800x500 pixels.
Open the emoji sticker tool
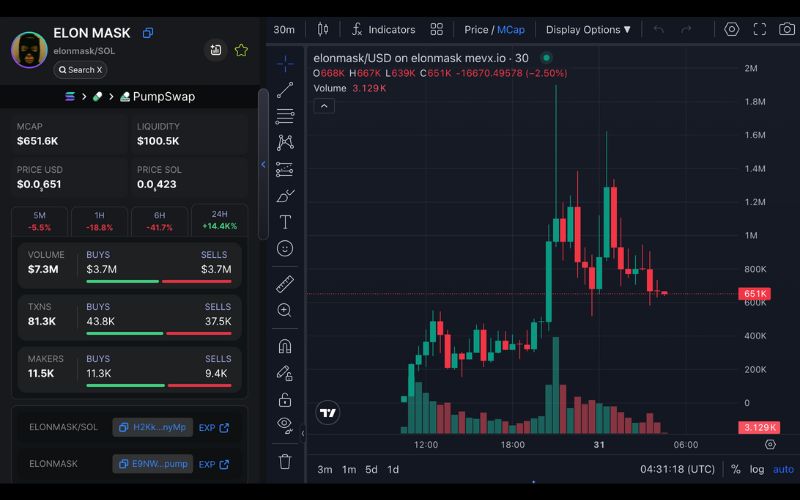[x=285, y=248]
